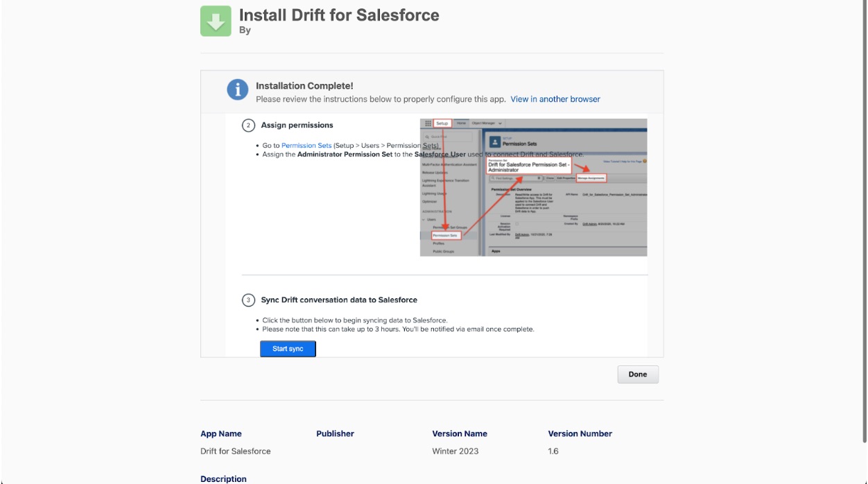Open the View in another browser link
This screenshot has width=868, height=484.
[555, 99]
